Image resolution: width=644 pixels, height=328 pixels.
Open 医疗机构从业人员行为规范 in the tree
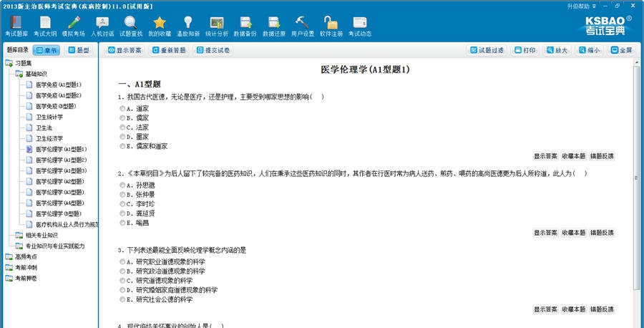point(67,224)
